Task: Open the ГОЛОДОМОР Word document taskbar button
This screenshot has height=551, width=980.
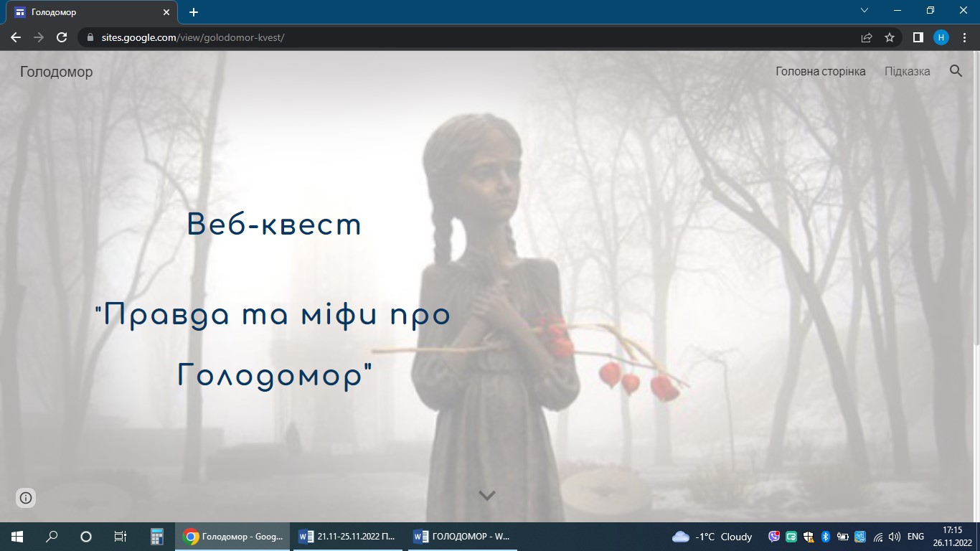Action: [462, 537]
